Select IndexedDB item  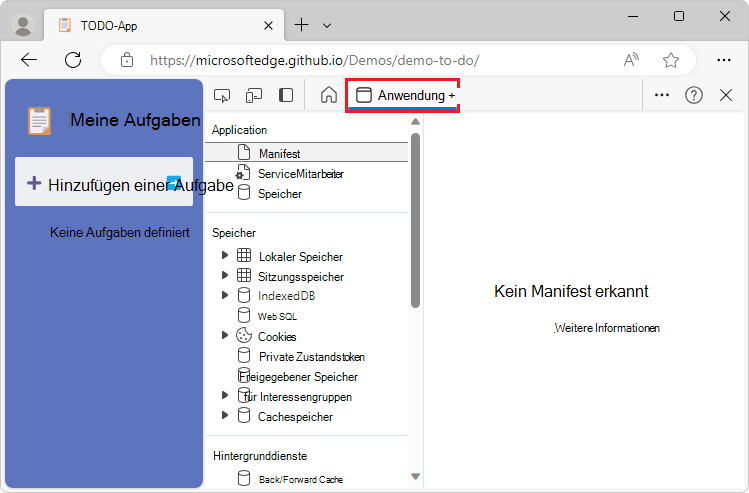click(286, 296)
